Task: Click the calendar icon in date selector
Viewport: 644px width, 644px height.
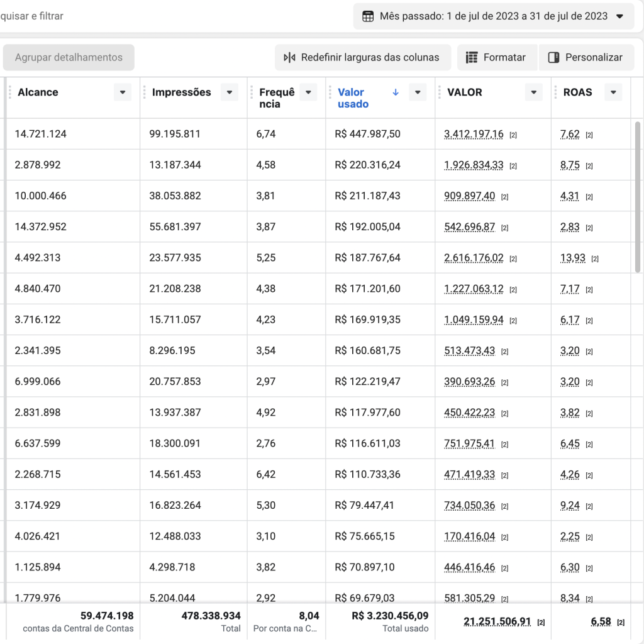Action: point(367,16)
